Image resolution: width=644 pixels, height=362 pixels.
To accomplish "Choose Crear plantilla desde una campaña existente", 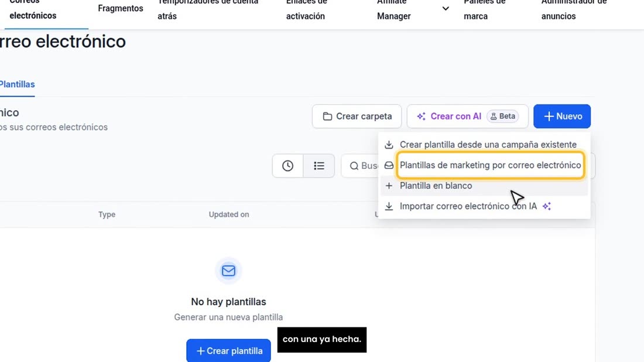I will coord(484,145).
